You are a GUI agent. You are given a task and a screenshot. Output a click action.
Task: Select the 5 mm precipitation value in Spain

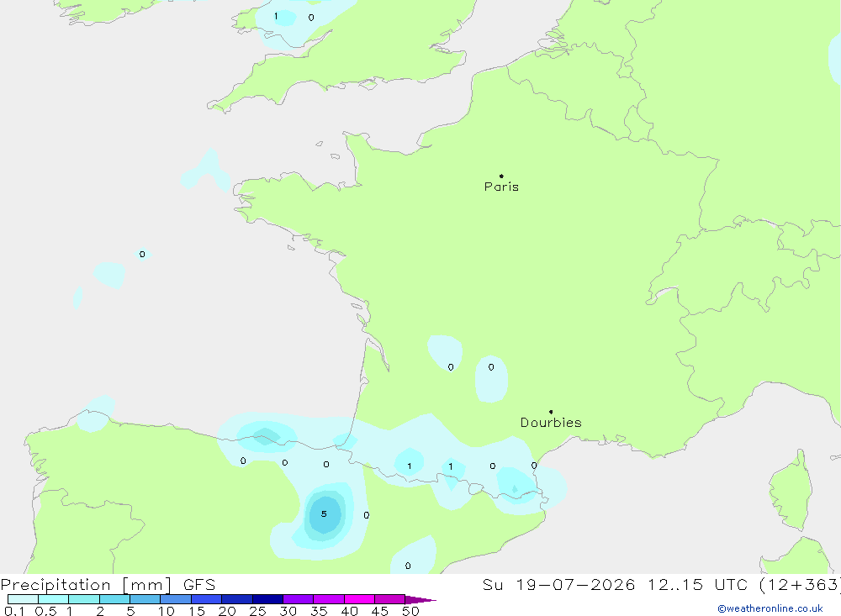pyautogui.click(x=324, y=513)
